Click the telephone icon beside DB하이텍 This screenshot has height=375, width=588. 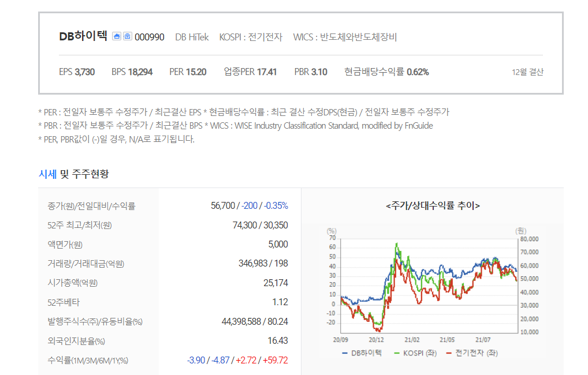[x=128, y=36]
